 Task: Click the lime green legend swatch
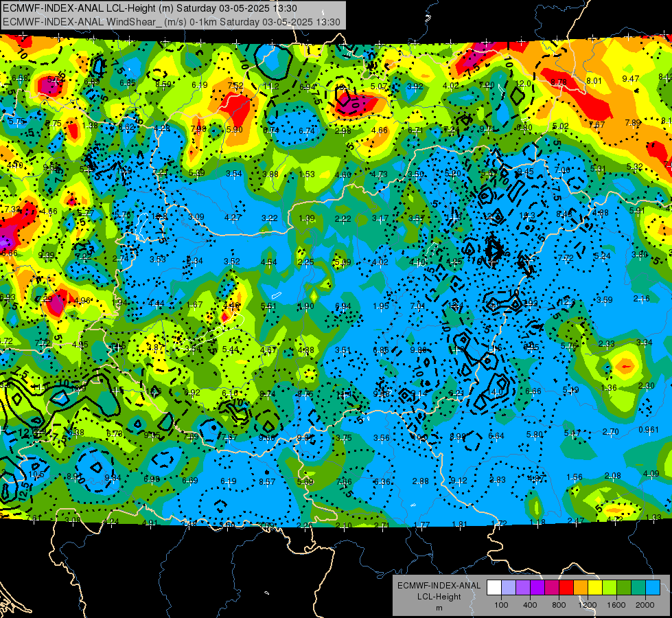[x=609, y=588]
